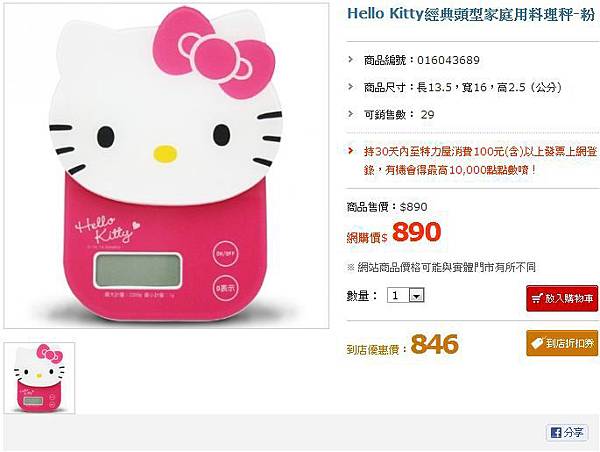Image resolution: width=600 pixels, height=452 pixels.
Task: Click the pink bow on the product image
Action: pyautogui.click(x=214, y=53)
